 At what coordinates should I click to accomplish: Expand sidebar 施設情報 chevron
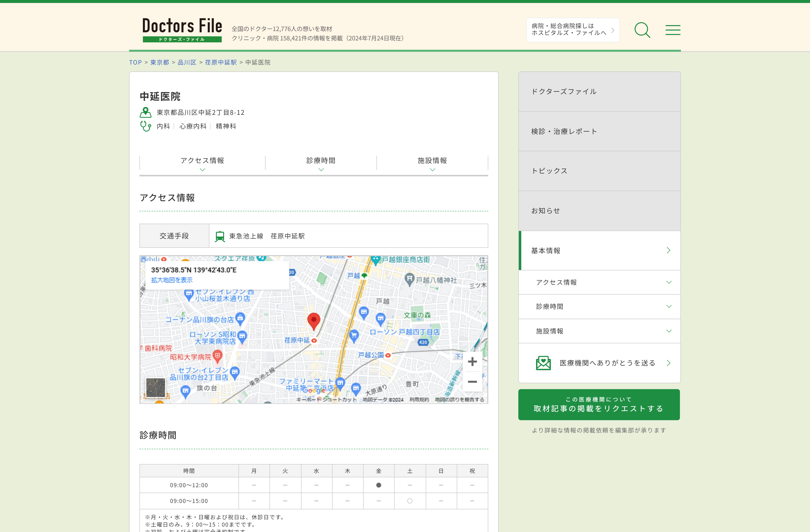click(669, 331)
